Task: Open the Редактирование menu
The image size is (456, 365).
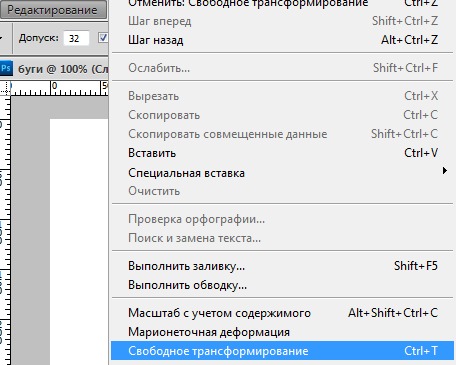Action: (x=53, y=10)
